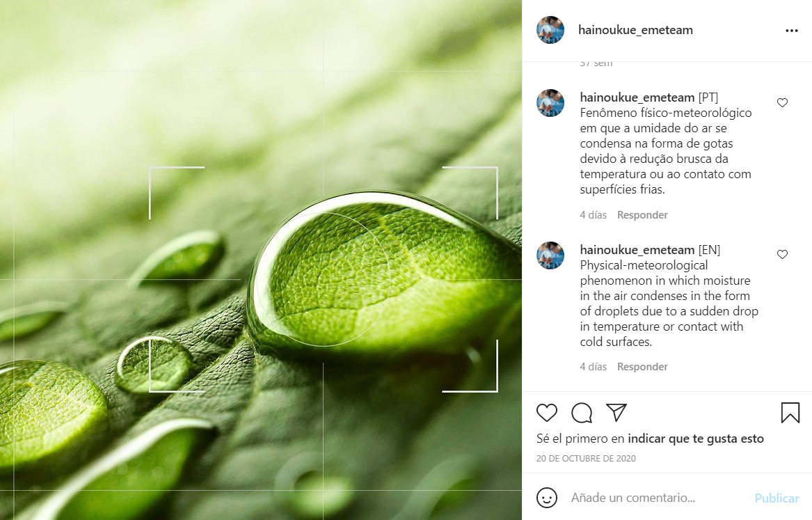Screen dimensions: 812x520
Task: Click avatar beside the [PT] comment
Action: [550, 103]
